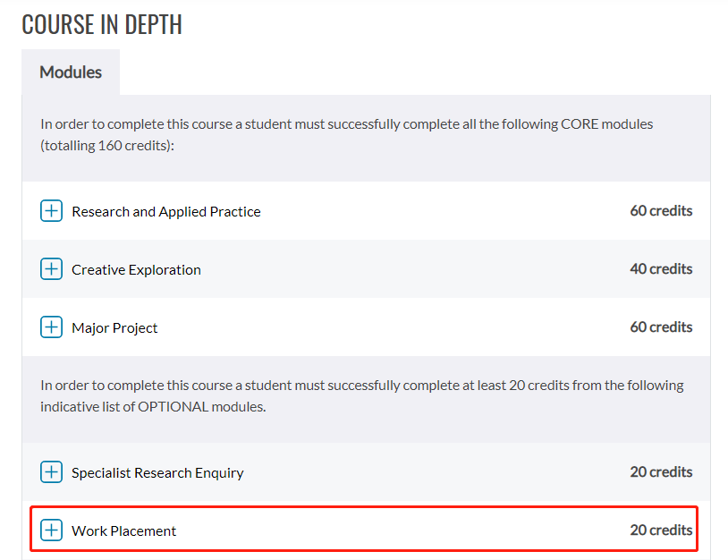Select the Modules tab

click(x=71, y=72)
